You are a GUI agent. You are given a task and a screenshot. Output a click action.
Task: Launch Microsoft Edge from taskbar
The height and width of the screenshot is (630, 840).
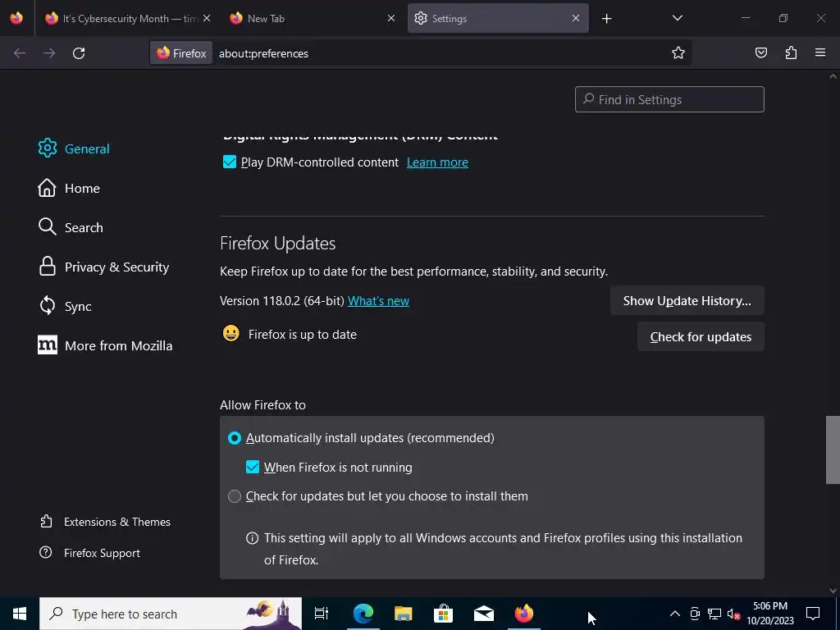(363, 614)
